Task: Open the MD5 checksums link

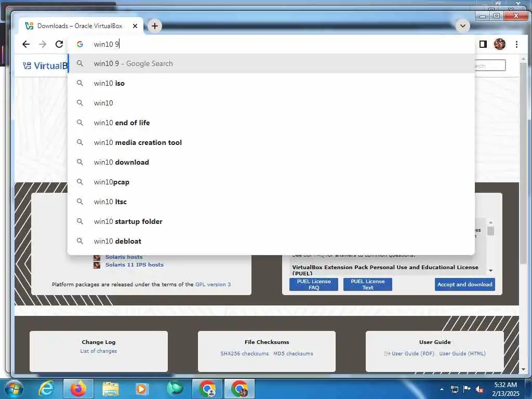Action: coord(294,353)
